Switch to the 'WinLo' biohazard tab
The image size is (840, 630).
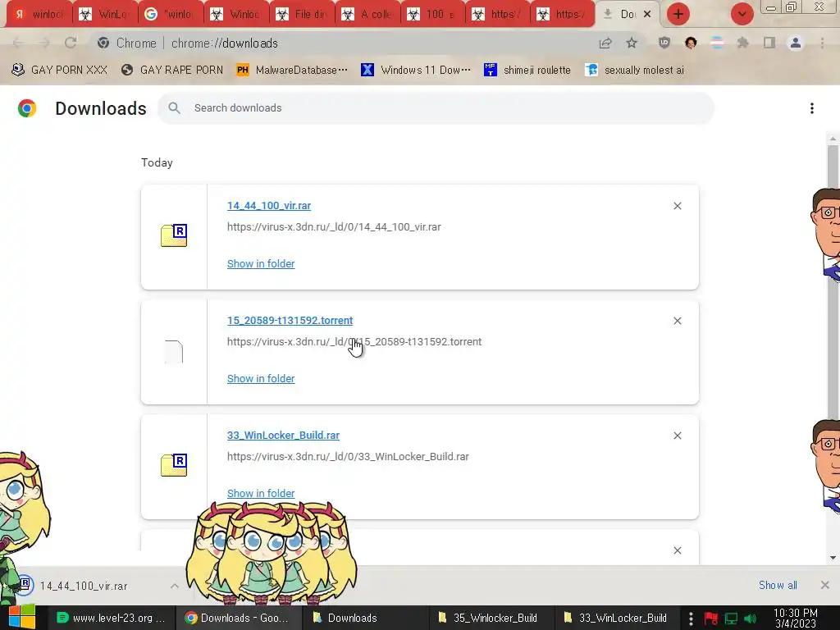tap(104, 15)
